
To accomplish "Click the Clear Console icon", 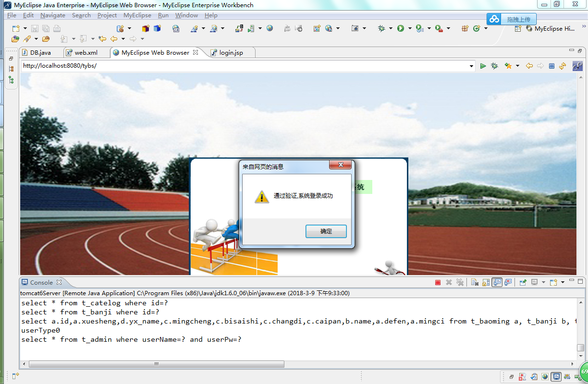I will point(475,282).
